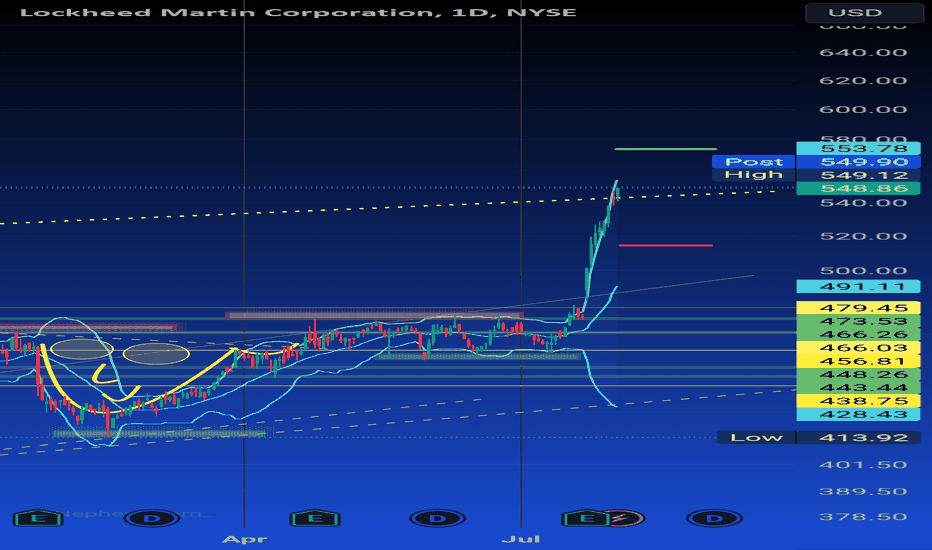932x550 pixels.
Task: Select the 413.92 low price value
Action: (x=858, y=438)
